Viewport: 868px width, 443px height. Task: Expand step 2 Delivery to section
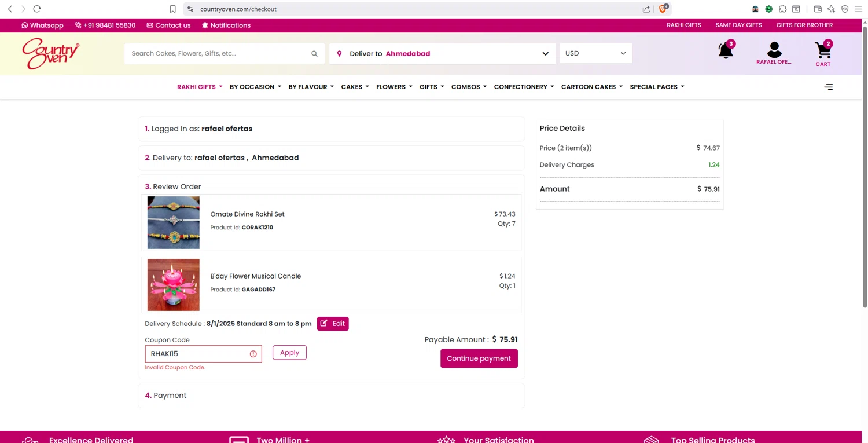click(x=331, y=158)
